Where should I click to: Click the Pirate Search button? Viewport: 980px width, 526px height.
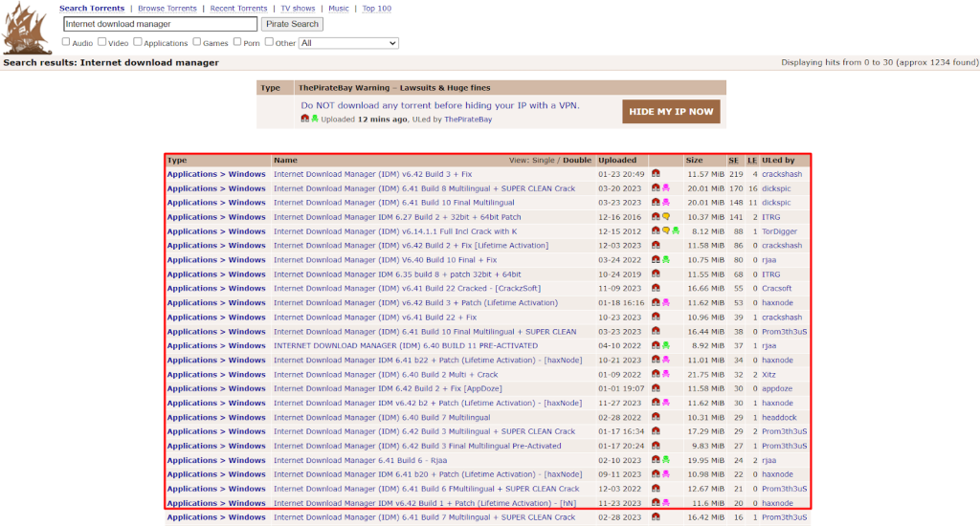coord(292,24)
